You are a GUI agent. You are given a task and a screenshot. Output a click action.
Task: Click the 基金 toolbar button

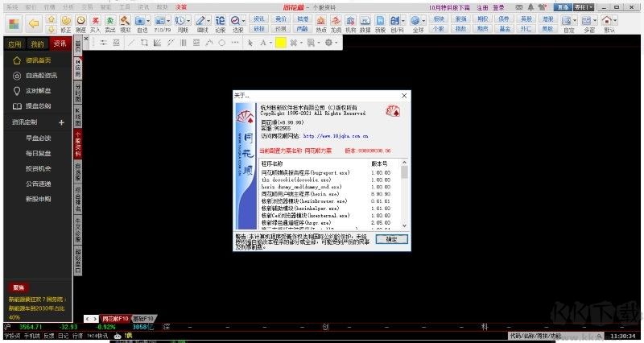[x=505, y=28]
